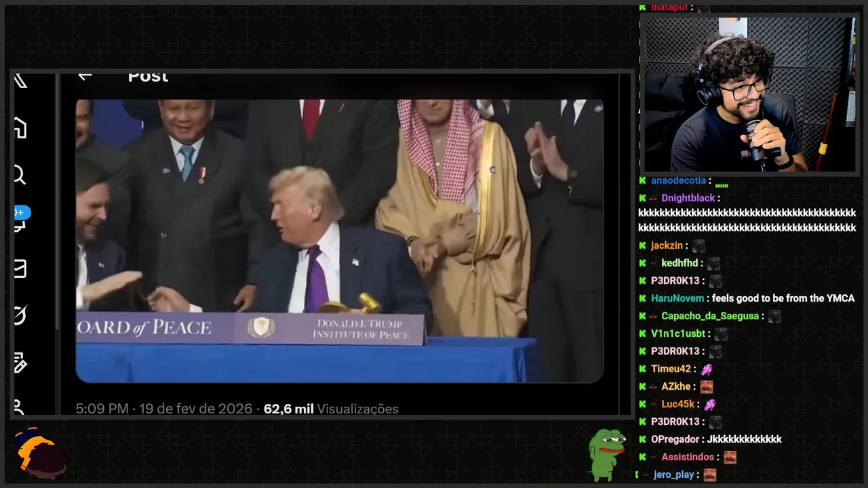Click the message 'feels good to be from the YMCA'

(x=783, y=299)
